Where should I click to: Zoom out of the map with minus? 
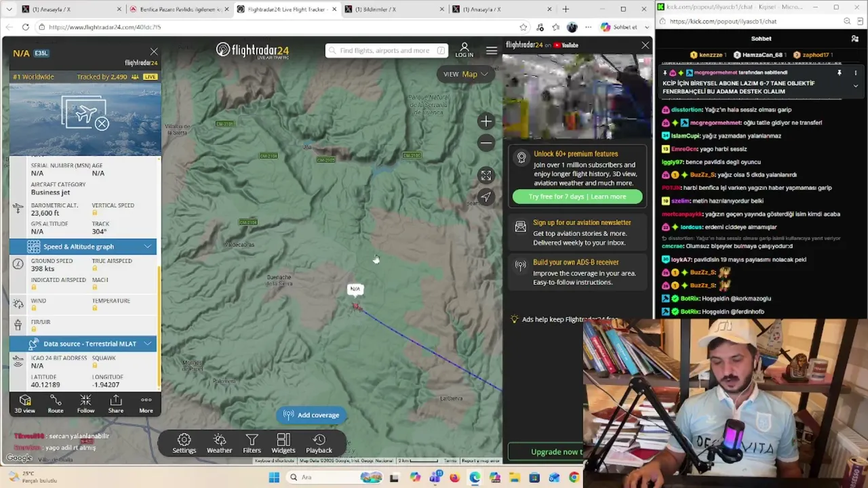click(486, 142)
